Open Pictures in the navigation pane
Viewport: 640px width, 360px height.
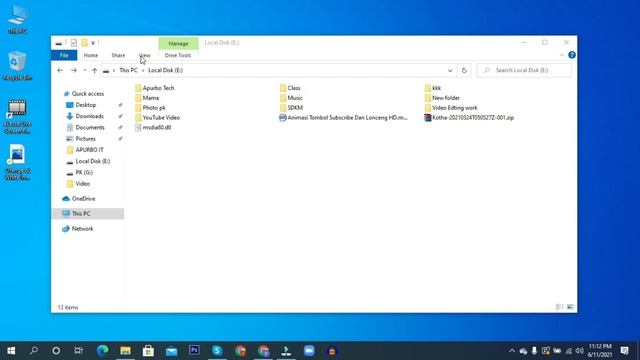pyautogui.click(x=85, y=139)
